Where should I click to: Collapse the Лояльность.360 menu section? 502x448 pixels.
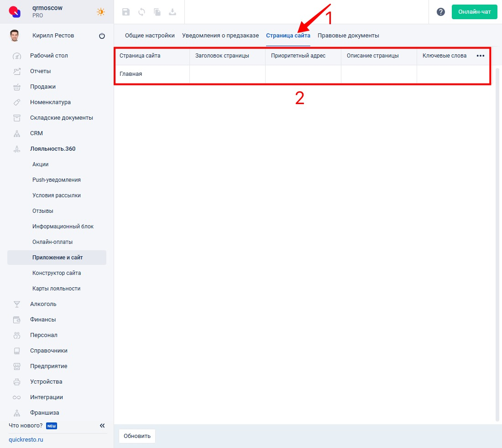coord(52,149)
